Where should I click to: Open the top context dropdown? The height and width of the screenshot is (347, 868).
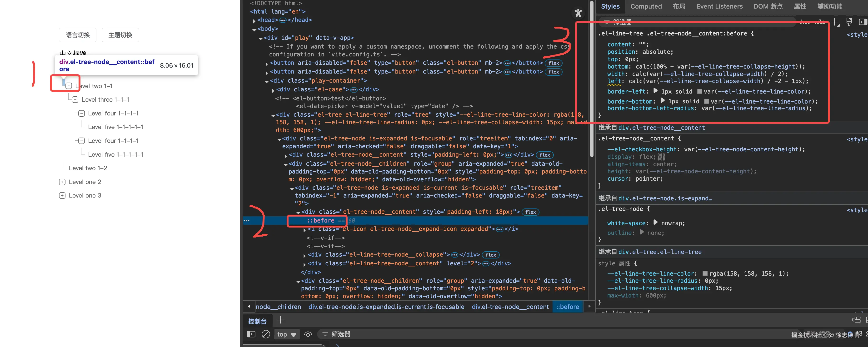click(286, 334)
